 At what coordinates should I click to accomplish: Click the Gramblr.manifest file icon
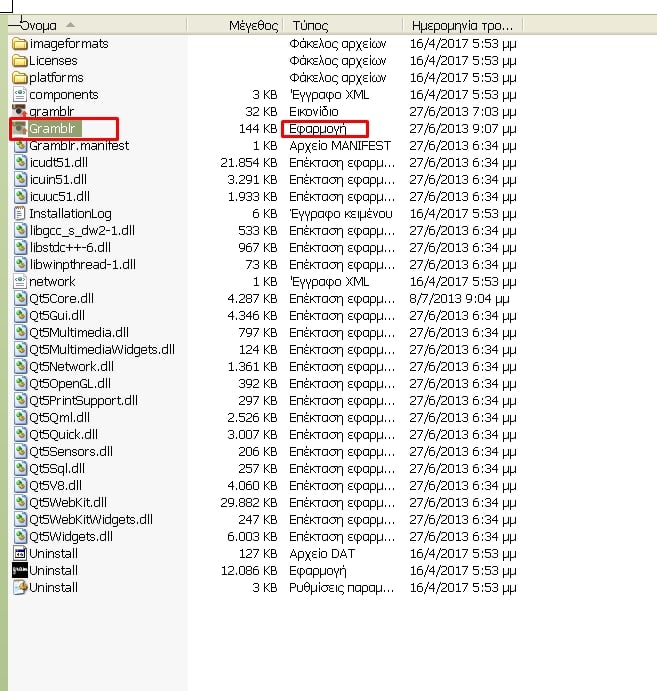(x=20, y=145)
